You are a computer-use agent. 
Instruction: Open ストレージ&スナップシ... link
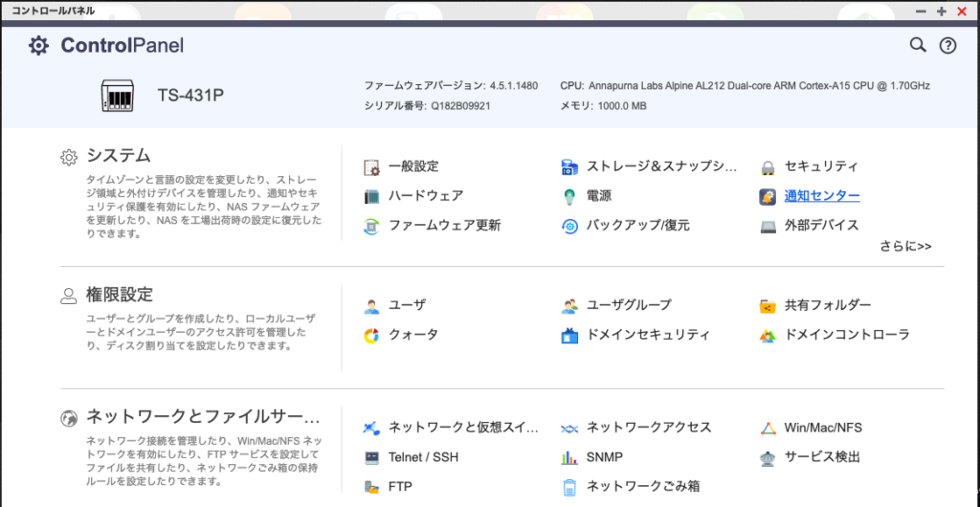pyautogui.click(x=662, y=166)
